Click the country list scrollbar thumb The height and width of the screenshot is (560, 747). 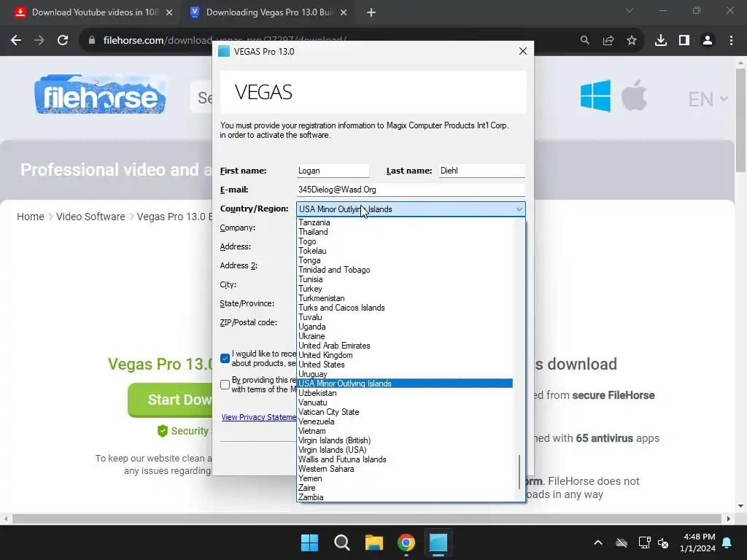(519, 472)
